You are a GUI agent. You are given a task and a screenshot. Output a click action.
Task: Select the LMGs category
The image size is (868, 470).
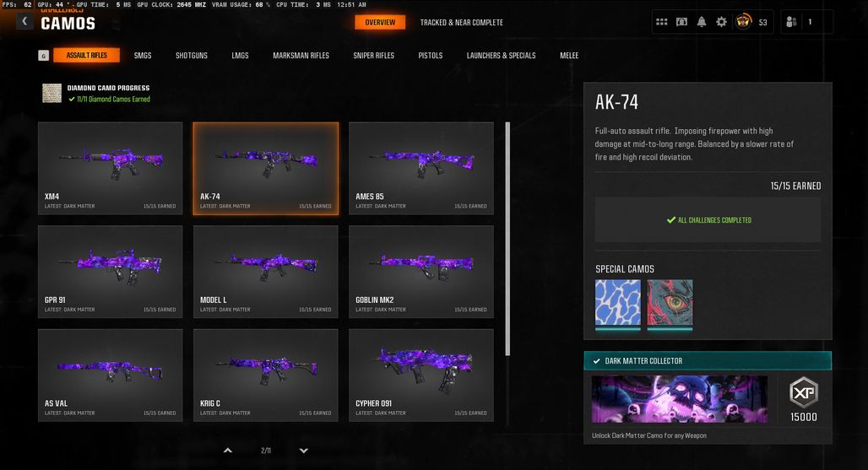(241, 56)
